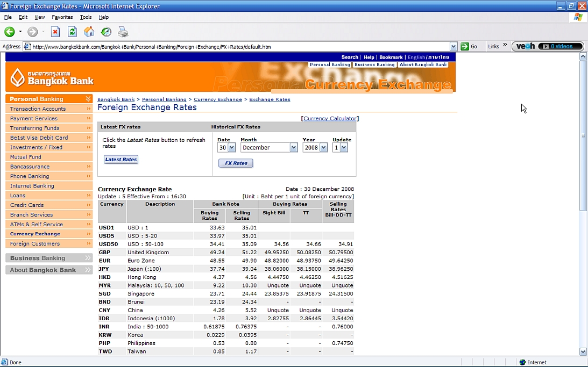This screenshot has width=588, height=367.
Task: Click Bangkok Bank breadcrumb link
Action: click(x=116, y=99)
